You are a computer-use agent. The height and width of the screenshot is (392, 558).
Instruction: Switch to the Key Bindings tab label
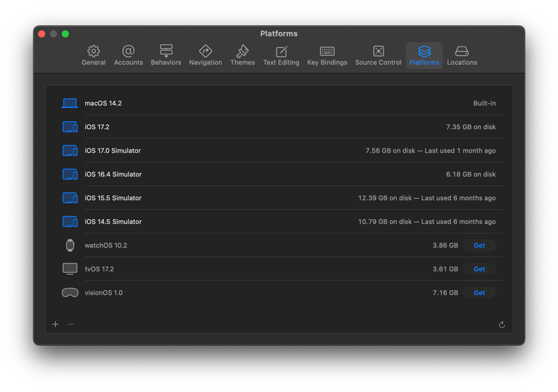(327, 62)
